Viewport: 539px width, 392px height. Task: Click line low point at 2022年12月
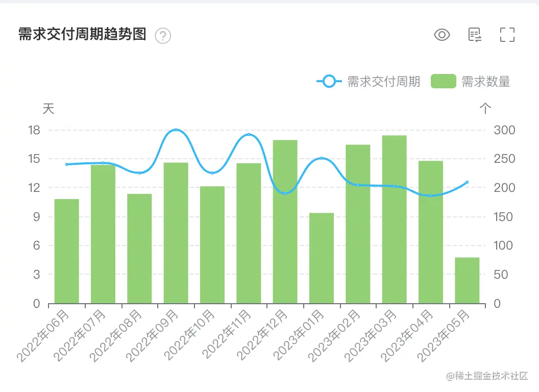coord(285,193)
